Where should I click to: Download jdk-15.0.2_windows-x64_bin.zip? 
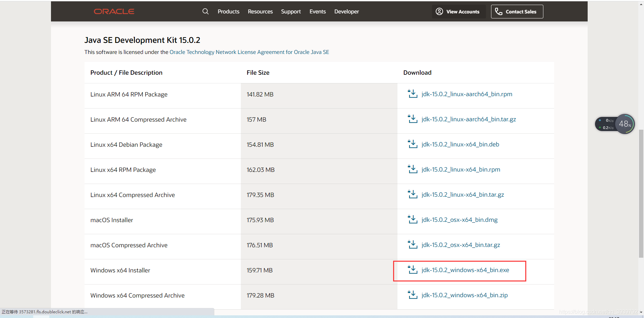(465, 295)
